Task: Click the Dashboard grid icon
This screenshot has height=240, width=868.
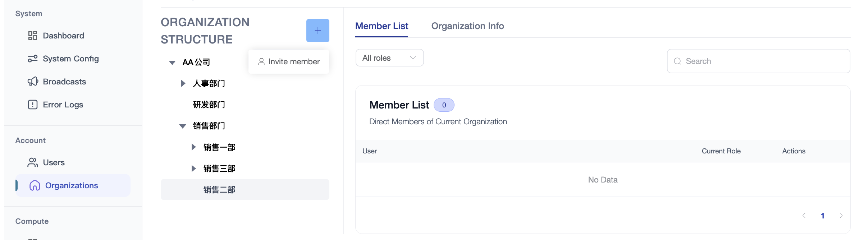Action: [x=33, y=36]
